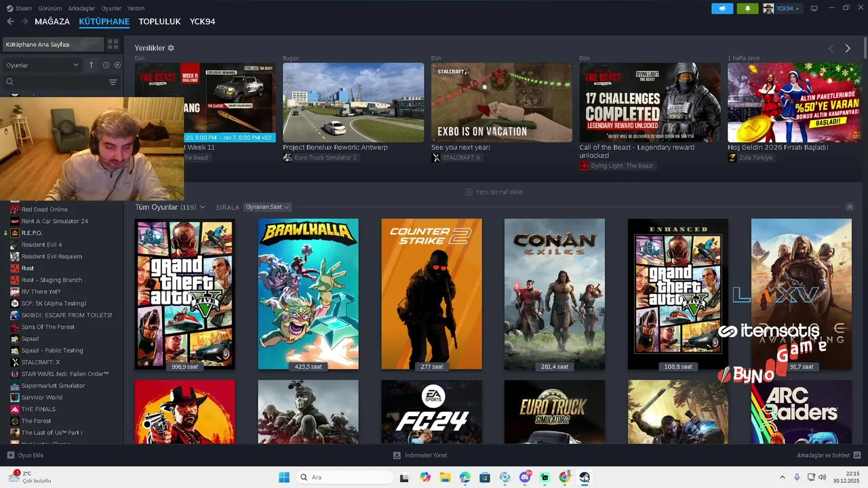This screenshot has height=488, width=868.
Task: Go forward with the right navigation arrow
Action: (x=24, y=22)
